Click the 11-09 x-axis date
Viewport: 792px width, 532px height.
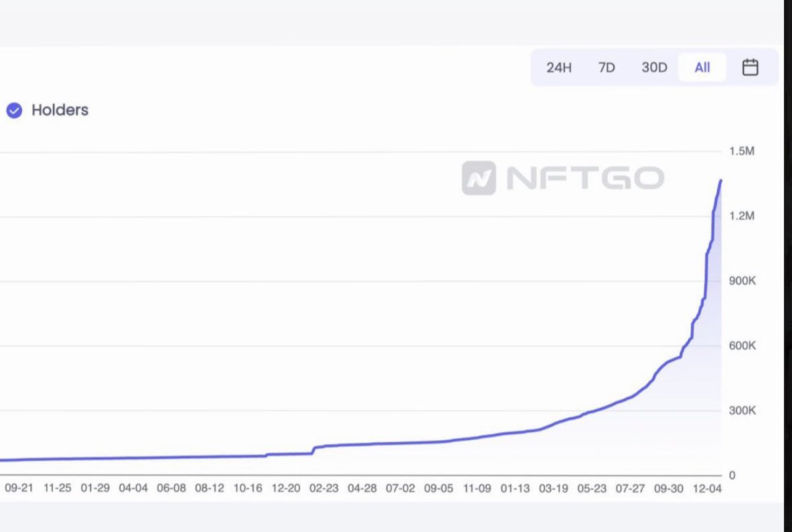(x=477, y=488)
